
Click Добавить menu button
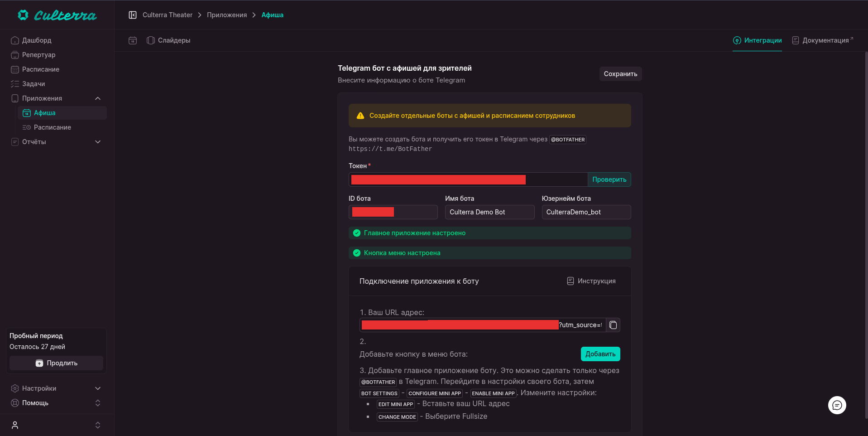click(x=600, y=354)
